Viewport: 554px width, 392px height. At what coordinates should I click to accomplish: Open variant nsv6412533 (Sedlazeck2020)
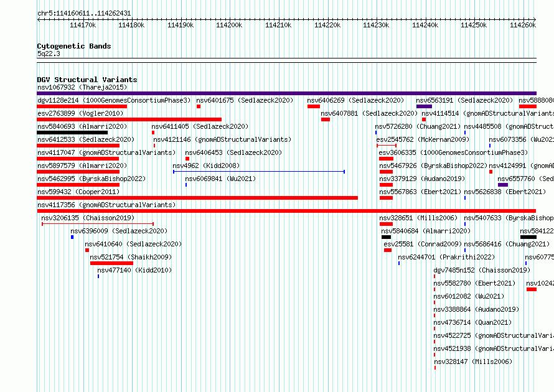(86, 139)
